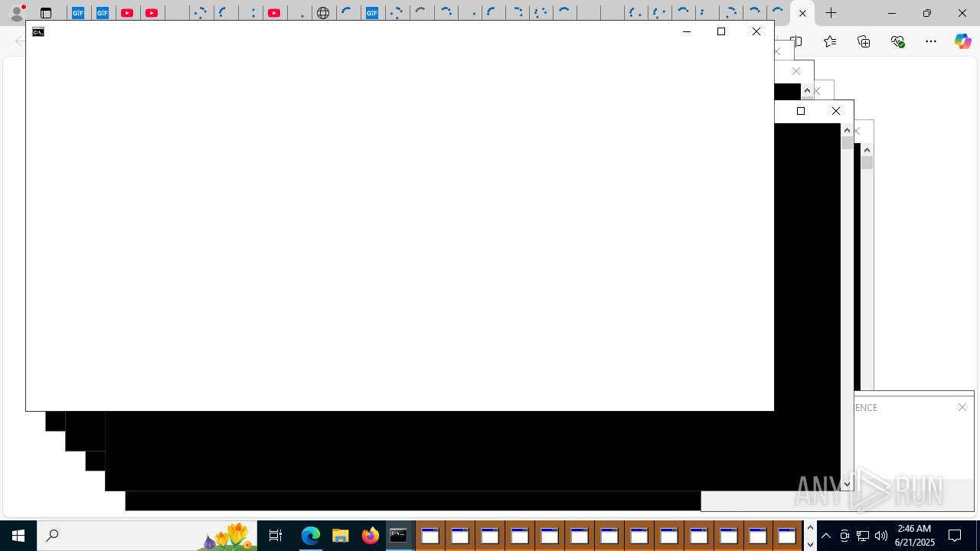
Task: Open a new Edge tab
Action: 831,13
